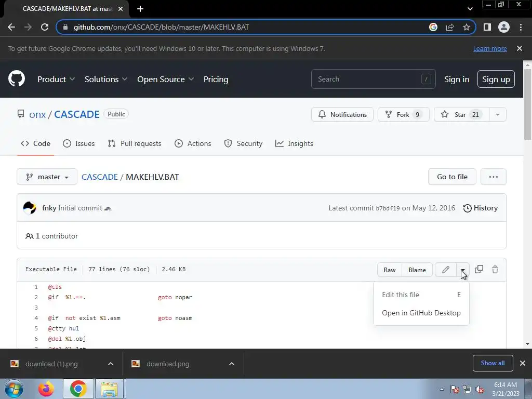Open the Actions tab
Image resolution: width=532 pixels, height=399 pixels.
193,143
